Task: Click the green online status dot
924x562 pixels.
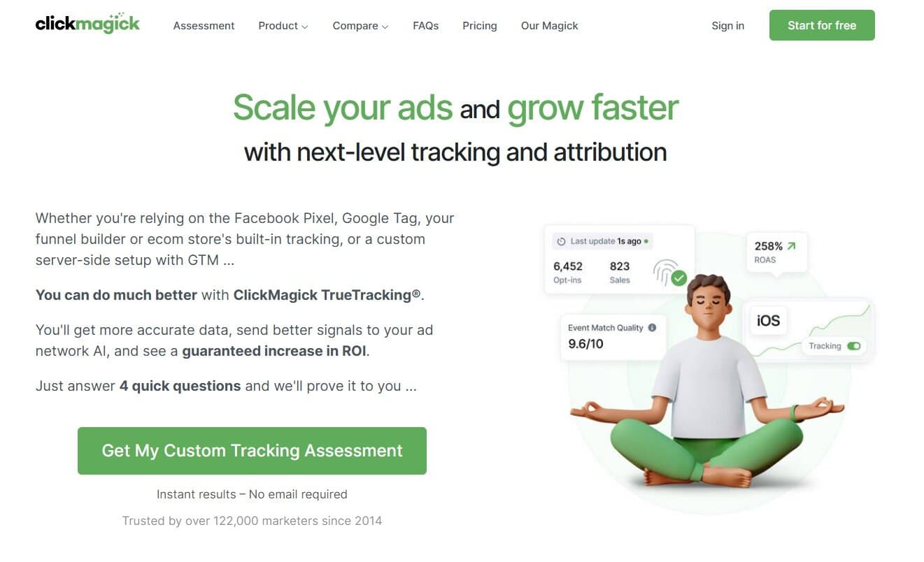Action: tap(646, 241)
